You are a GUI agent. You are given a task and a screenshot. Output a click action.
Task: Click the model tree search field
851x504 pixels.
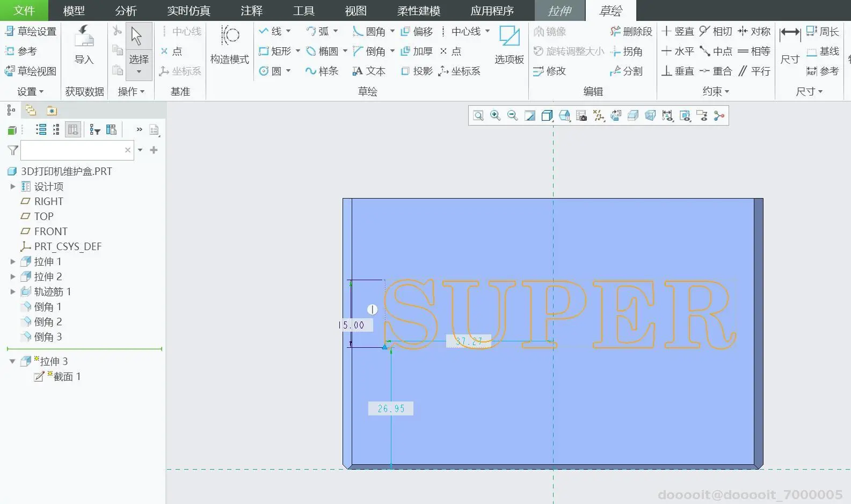[73, 150]
